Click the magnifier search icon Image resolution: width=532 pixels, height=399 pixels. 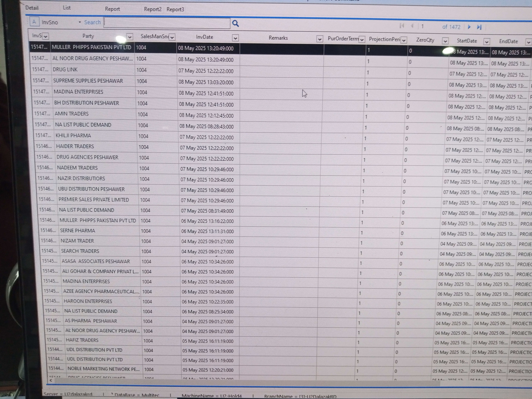pos(235,24)
